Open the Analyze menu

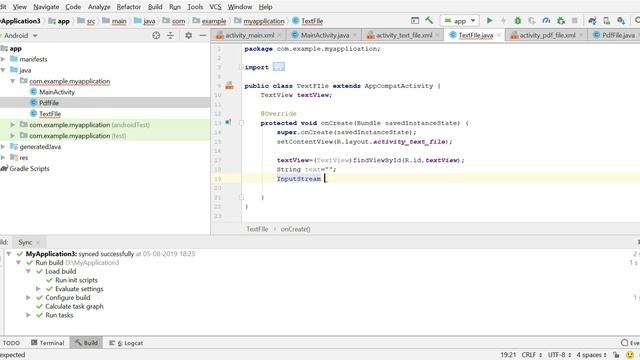click(x=99, y=7)
